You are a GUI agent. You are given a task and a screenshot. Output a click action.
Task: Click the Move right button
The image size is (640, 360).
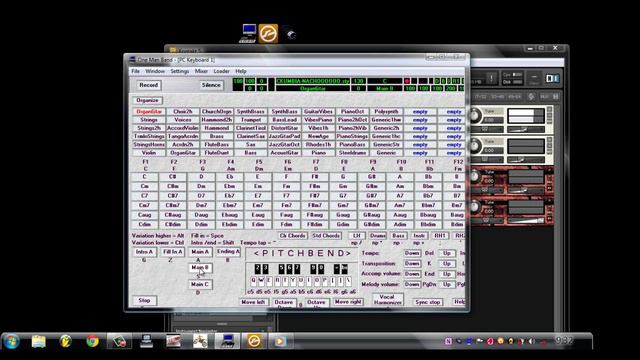348,302
